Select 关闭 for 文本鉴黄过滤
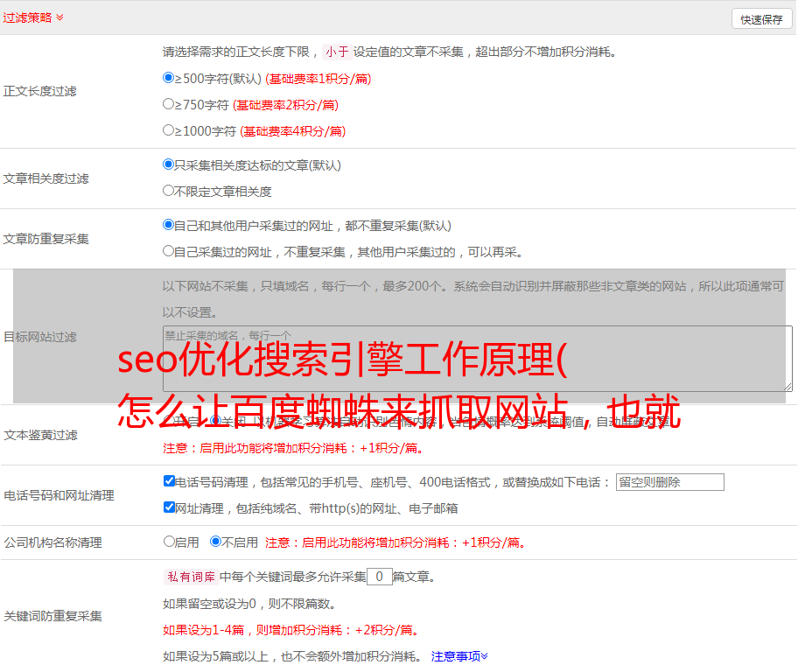The width and height of the screenshot is (798, 672). tap(215, 421)
